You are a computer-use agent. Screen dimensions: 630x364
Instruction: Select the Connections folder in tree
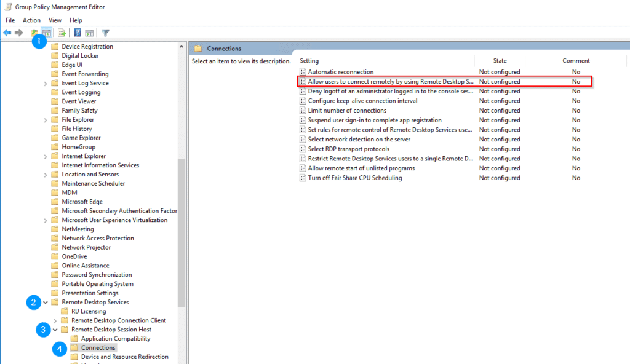point(98,348)
